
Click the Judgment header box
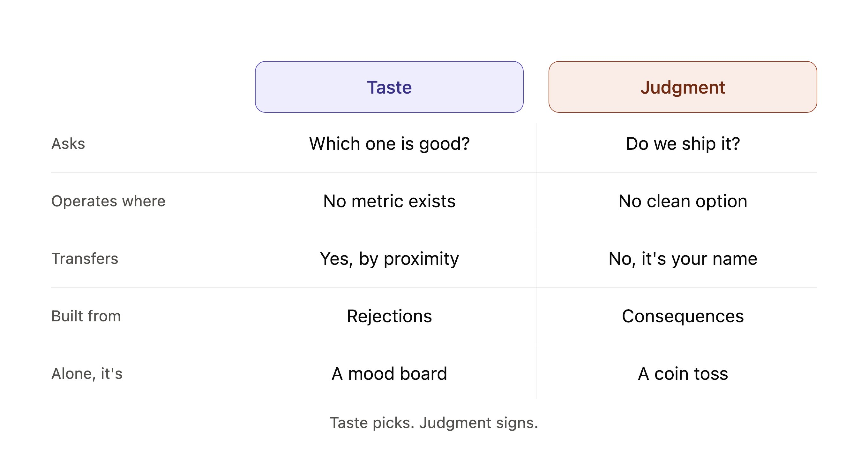point(683,87)
